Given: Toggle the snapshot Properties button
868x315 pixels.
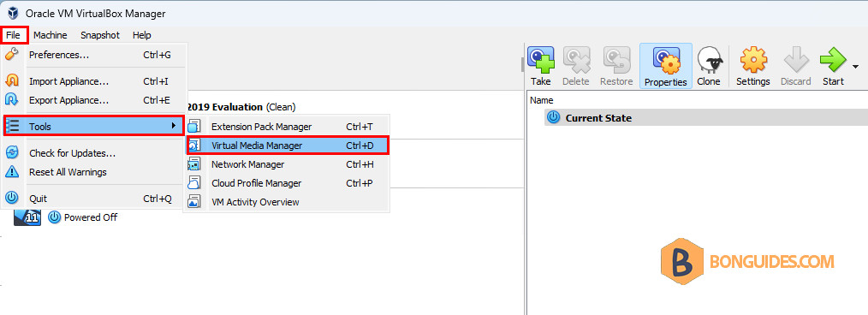Looking at the screenshot, I should point(666,67).
